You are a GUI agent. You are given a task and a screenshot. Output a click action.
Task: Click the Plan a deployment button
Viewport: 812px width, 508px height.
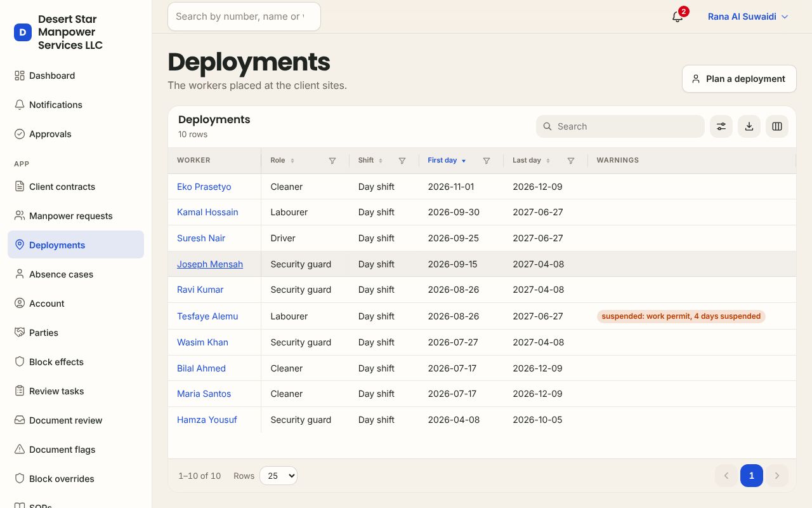[x=739, y=79]
